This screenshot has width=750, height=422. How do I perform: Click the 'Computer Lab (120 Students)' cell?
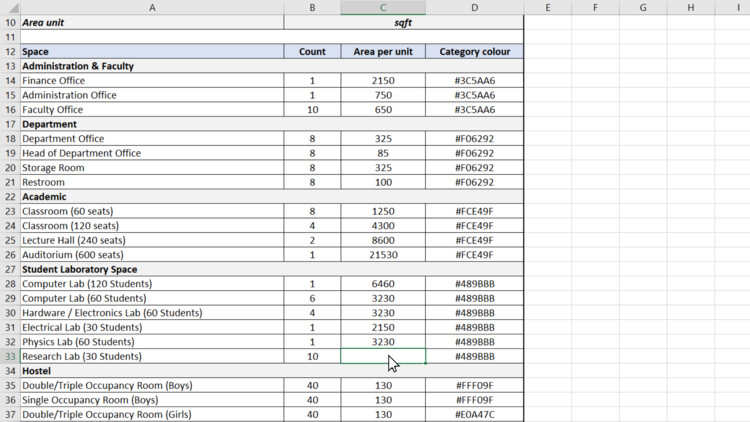tap(152, 284)
